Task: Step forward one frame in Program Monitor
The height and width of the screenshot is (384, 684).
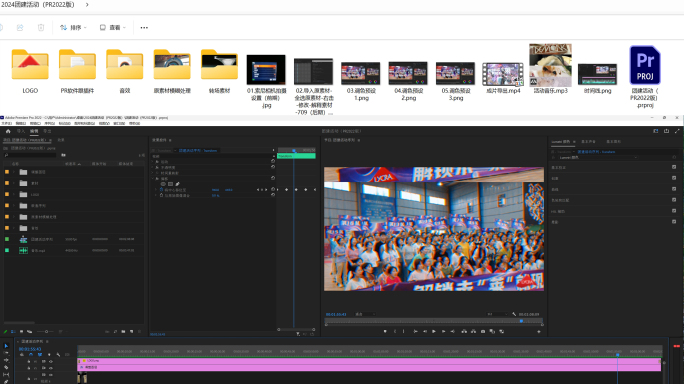Action: [x=443, y=331]
